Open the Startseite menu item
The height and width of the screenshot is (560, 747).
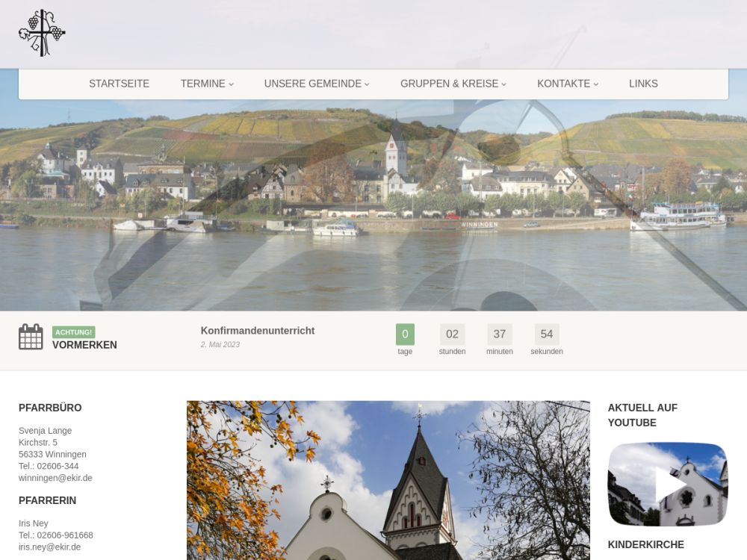119,84
